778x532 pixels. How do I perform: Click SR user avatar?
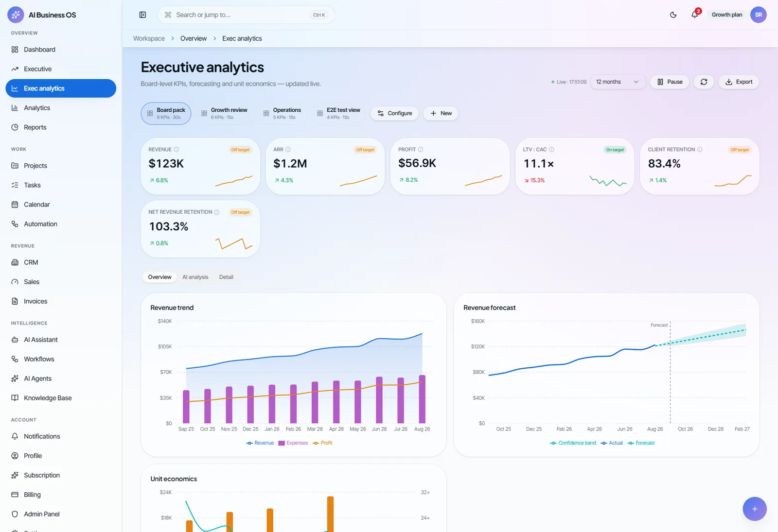758,15
